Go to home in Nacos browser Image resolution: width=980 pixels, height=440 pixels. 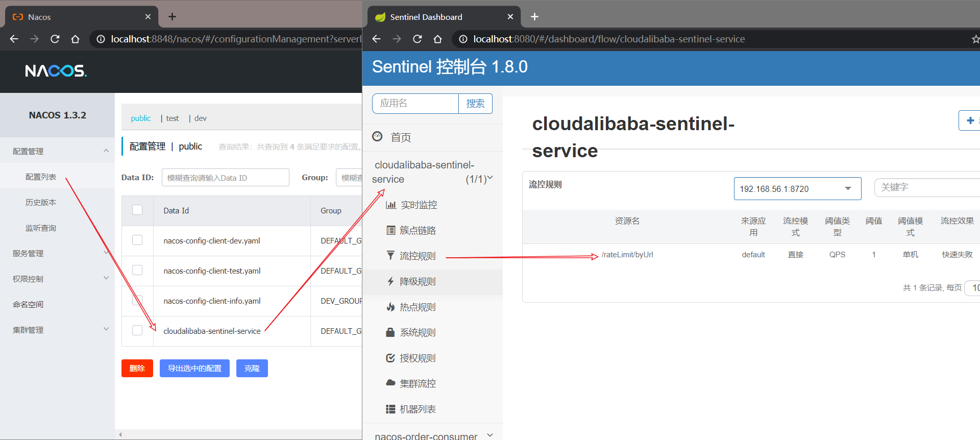pos(76,39)
